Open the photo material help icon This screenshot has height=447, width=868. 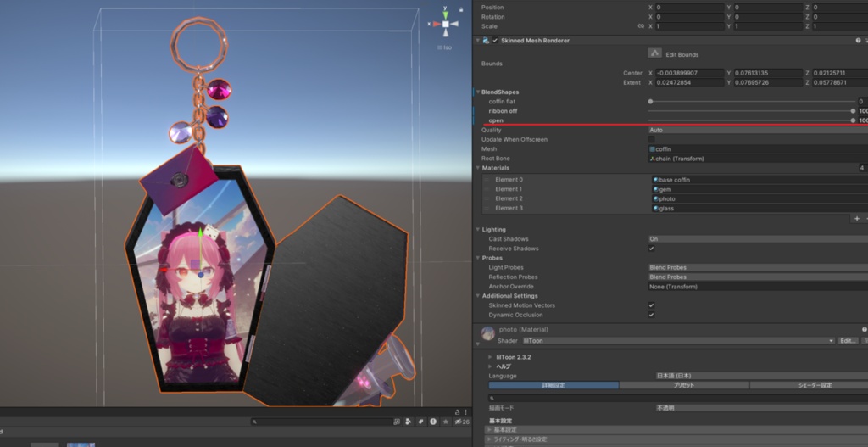point(864,330)
